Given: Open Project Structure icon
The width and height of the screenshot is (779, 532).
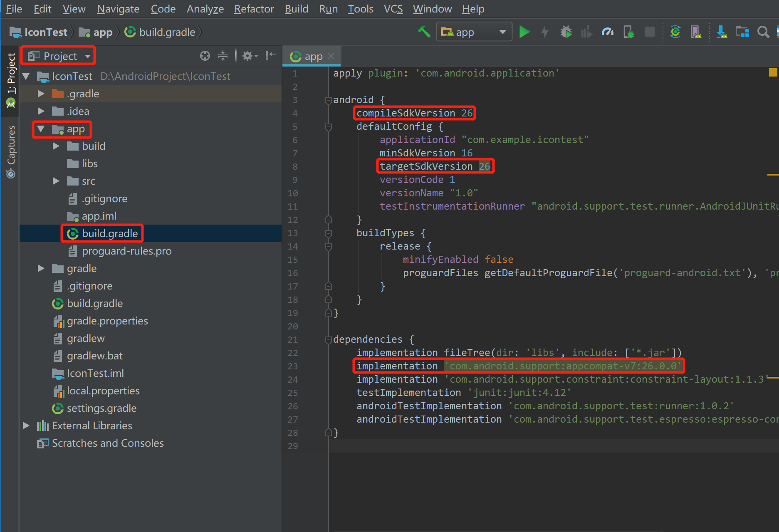Looking at the screenshot, I should 742,32.
